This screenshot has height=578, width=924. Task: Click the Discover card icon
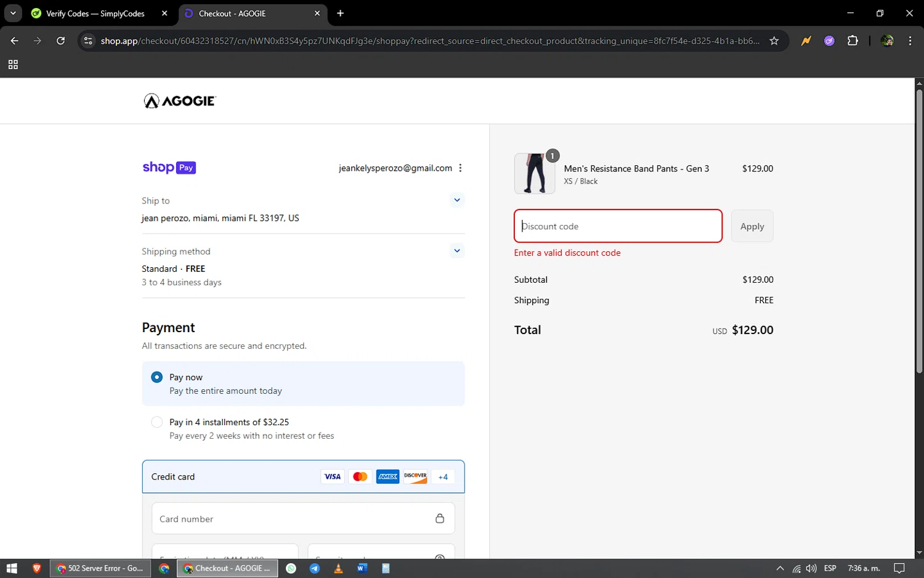[x=415, y=476]
